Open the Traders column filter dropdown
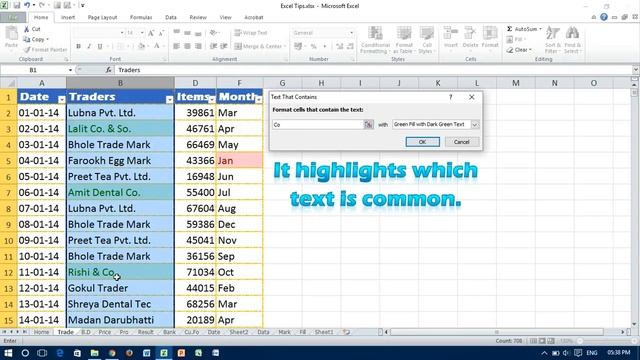 (169, 99)
